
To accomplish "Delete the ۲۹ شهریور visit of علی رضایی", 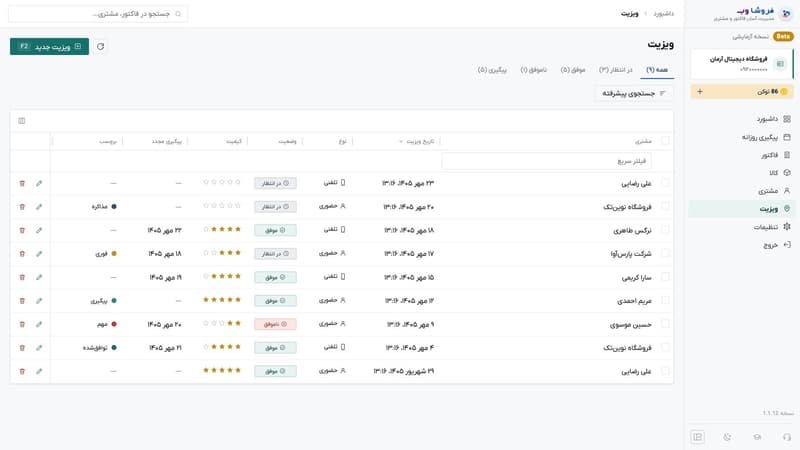I will click(22, 371).
